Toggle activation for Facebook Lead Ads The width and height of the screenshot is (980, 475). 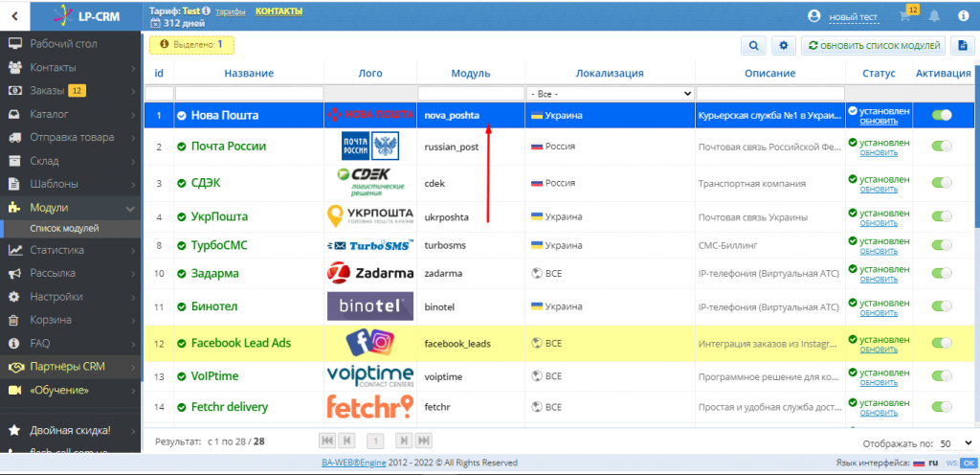coord(942,343)
